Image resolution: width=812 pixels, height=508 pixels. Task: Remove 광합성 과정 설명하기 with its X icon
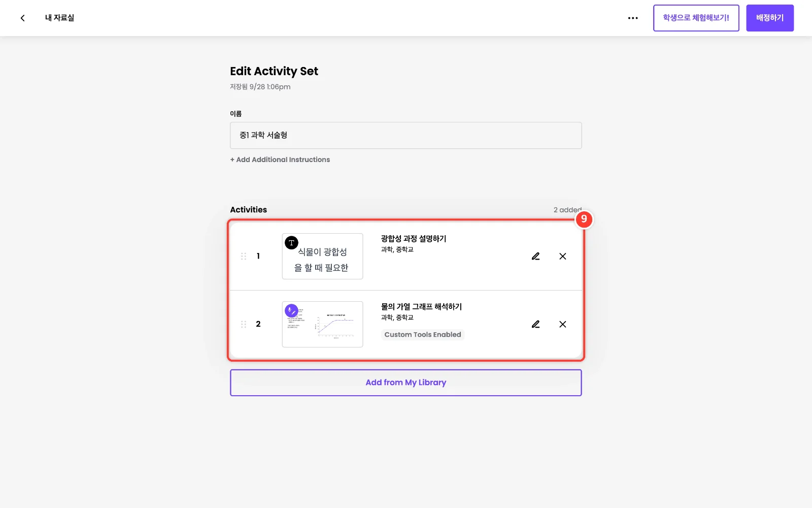click(x=563, y=256)
